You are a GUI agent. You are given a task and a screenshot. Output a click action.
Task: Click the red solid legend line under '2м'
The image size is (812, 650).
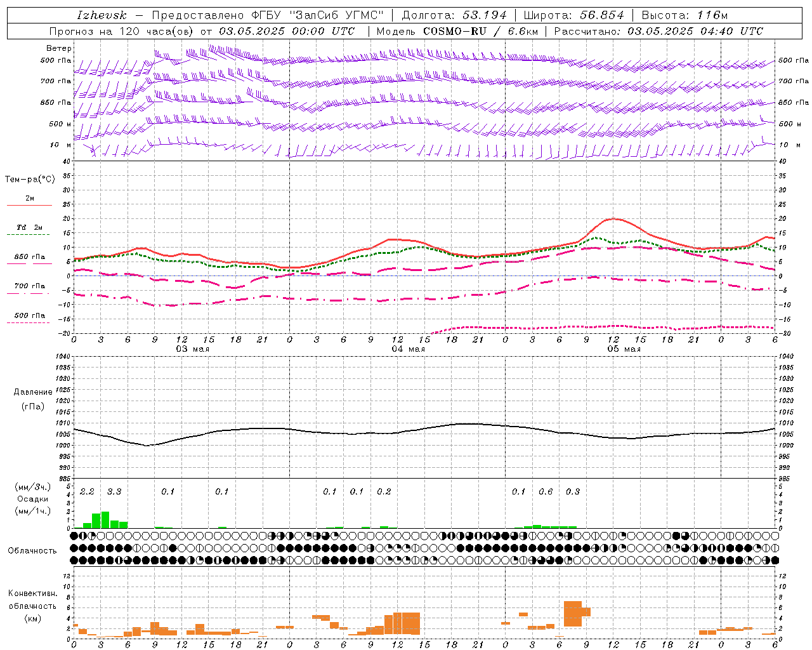pyautogui.click(x=29, y=205)
